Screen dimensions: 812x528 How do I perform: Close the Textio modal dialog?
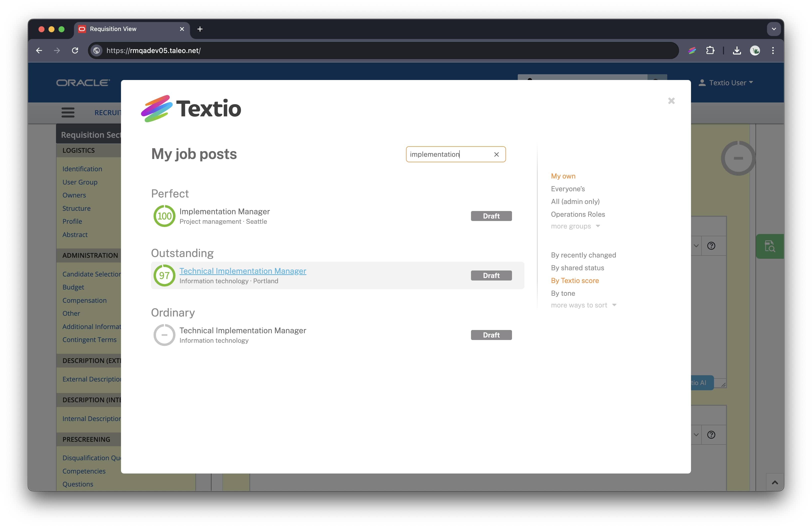[671, 101]
